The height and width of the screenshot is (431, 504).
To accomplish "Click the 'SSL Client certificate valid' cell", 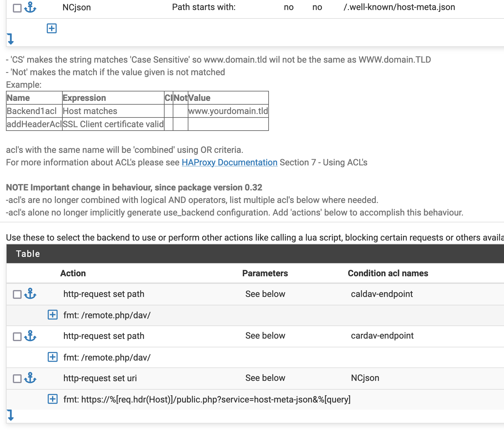I will [113, 124].
